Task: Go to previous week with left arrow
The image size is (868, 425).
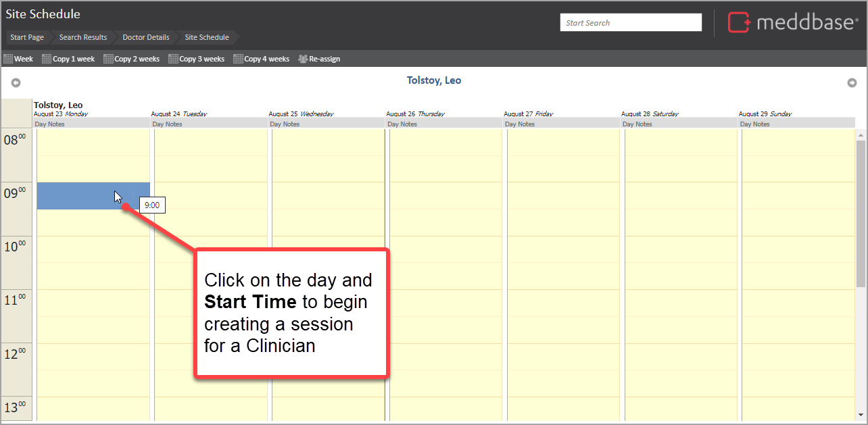Action: point(16,82)
